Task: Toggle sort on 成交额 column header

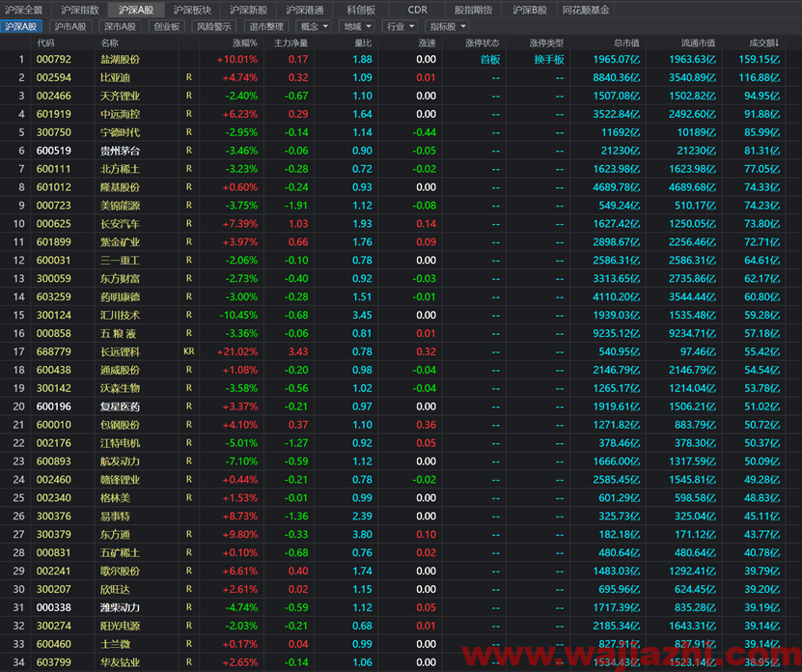Action: coord(764,43)
